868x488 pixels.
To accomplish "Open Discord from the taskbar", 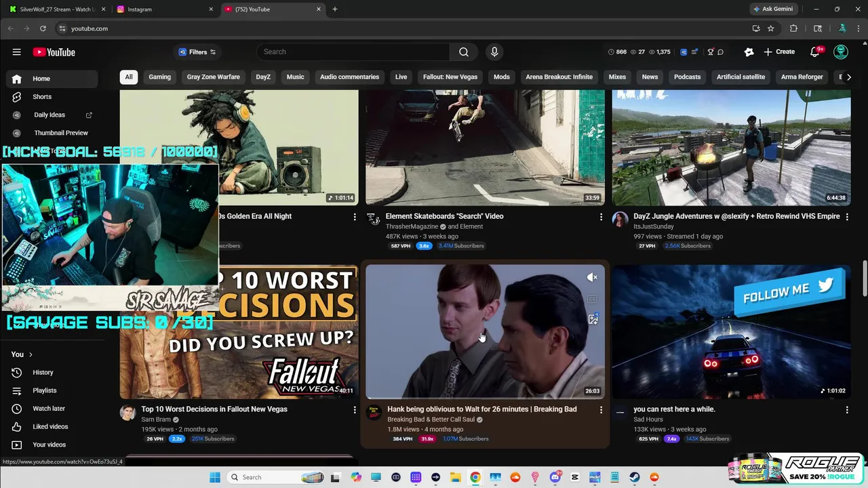I will [x=555, y=477].
